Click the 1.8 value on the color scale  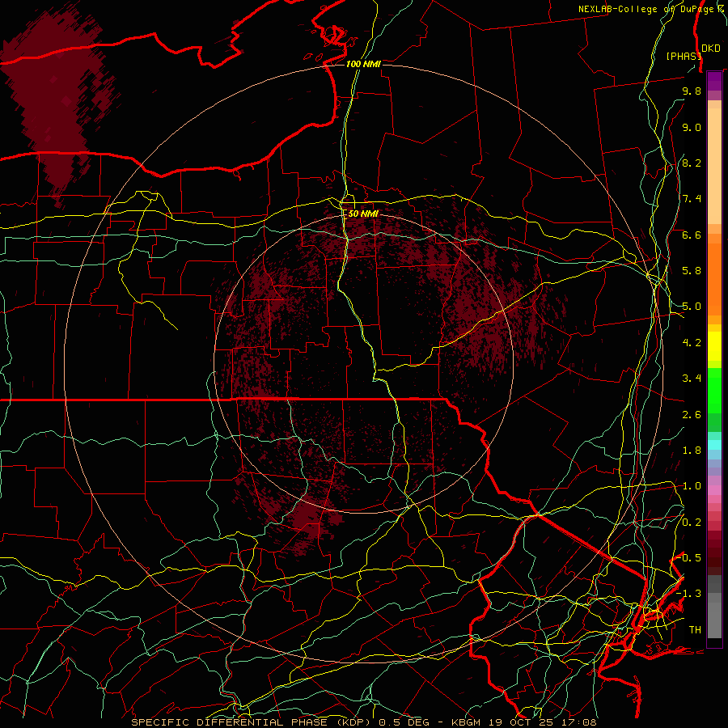(692, 451)
